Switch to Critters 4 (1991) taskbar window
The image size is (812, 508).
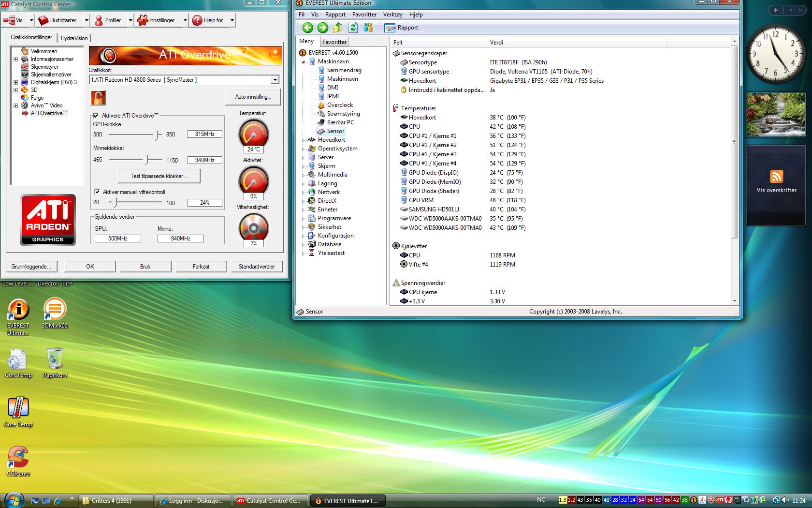pyautogui.click(x=116, y=501)
